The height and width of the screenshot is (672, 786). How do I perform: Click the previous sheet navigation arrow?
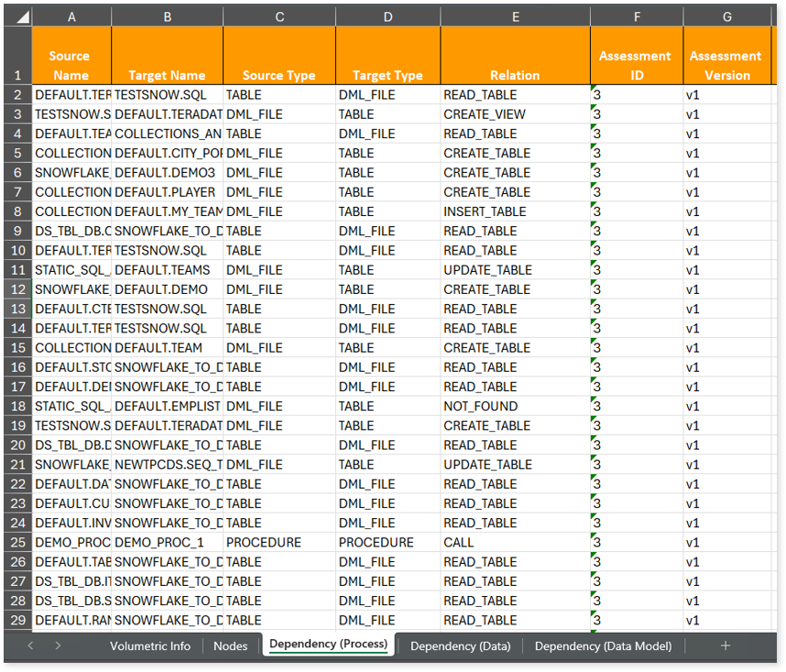(x=30, y=645)
